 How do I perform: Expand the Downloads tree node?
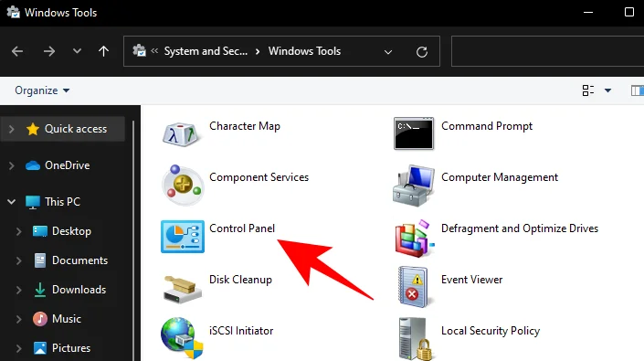point(18,290)
